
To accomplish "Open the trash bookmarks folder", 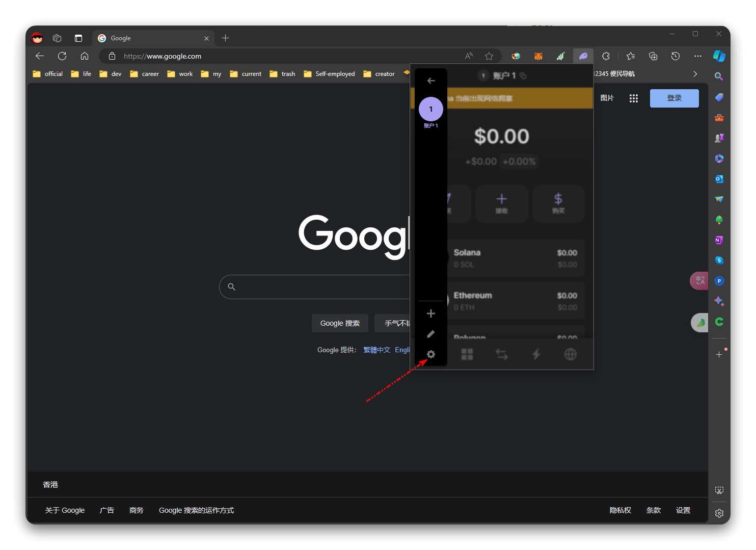I will click(282, 74).
